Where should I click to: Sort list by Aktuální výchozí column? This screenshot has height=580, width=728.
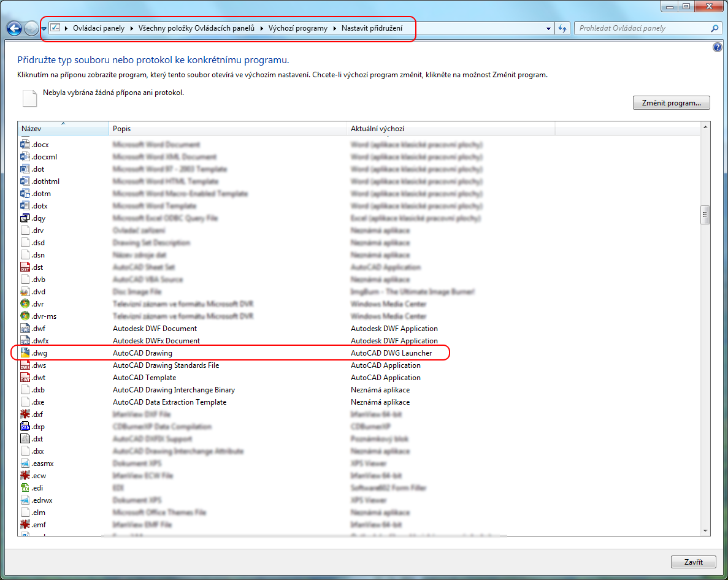[450, 129]
